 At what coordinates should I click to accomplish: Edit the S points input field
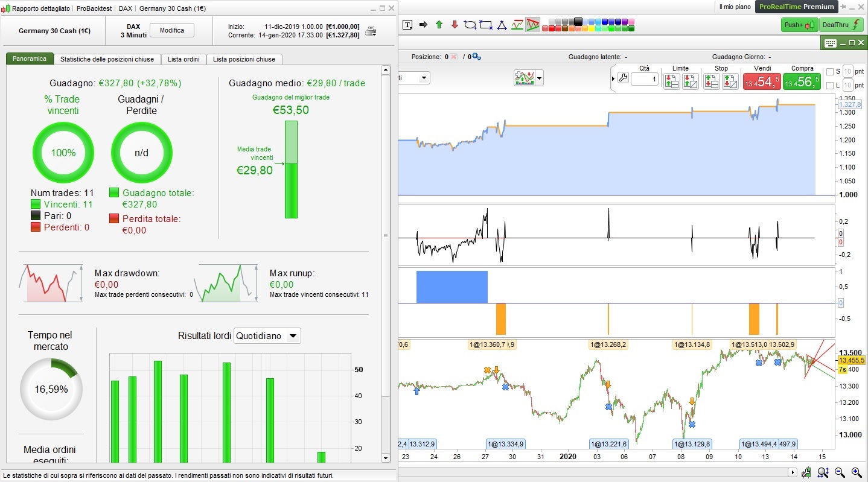click(x=848, y=72)
